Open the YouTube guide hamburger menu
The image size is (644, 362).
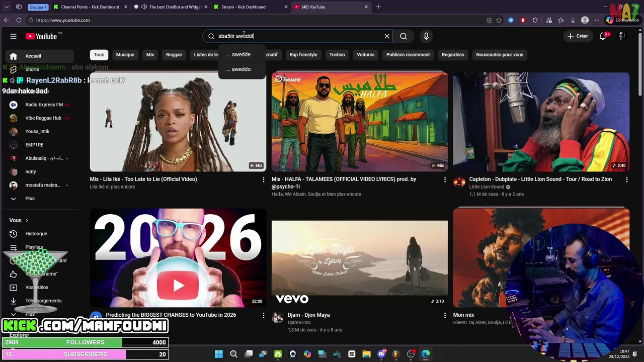(14, 36)
